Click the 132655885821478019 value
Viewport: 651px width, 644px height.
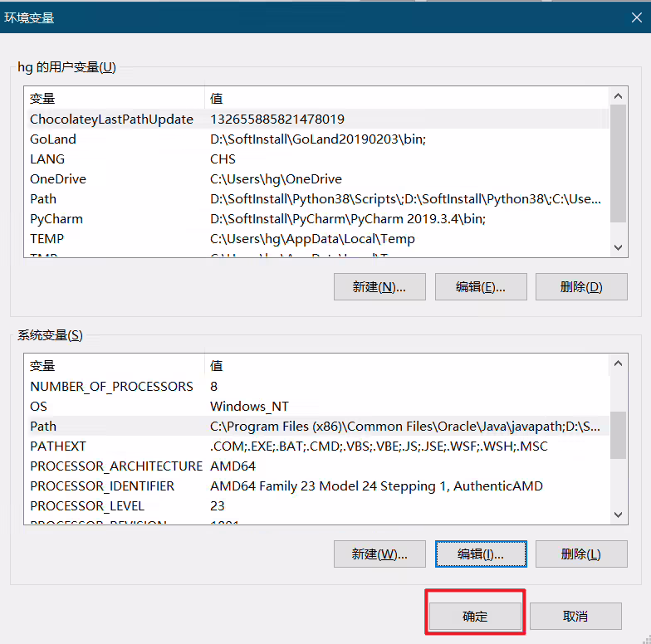(x=277, y=120)
